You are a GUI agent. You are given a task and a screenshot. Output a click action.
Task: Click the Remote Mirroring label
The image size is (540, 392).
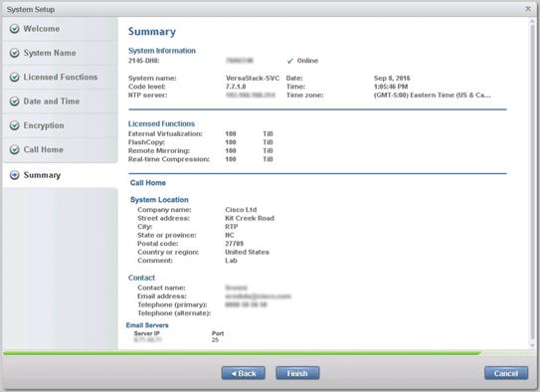[159, 150]
